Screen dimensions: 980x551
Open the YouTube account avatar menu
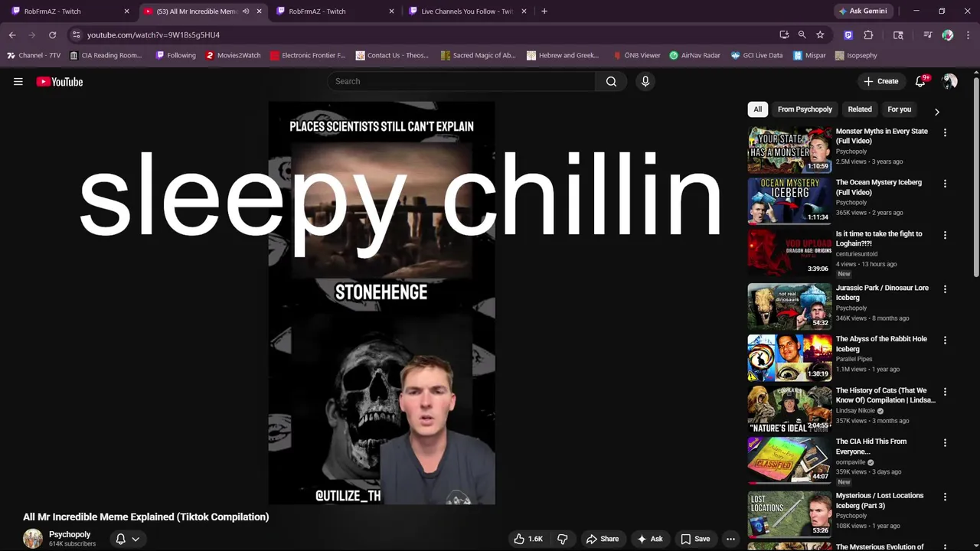click(x=949, y=81)
